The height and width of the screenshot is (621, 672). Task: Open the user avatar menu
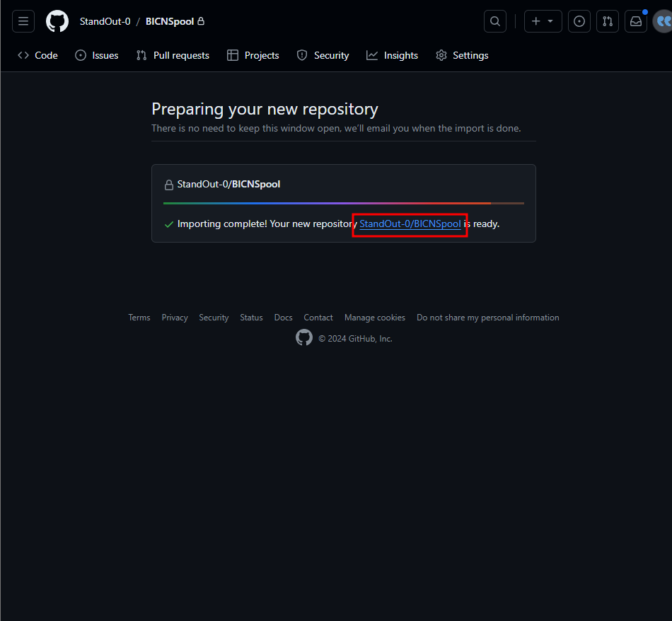pos(663,21)
